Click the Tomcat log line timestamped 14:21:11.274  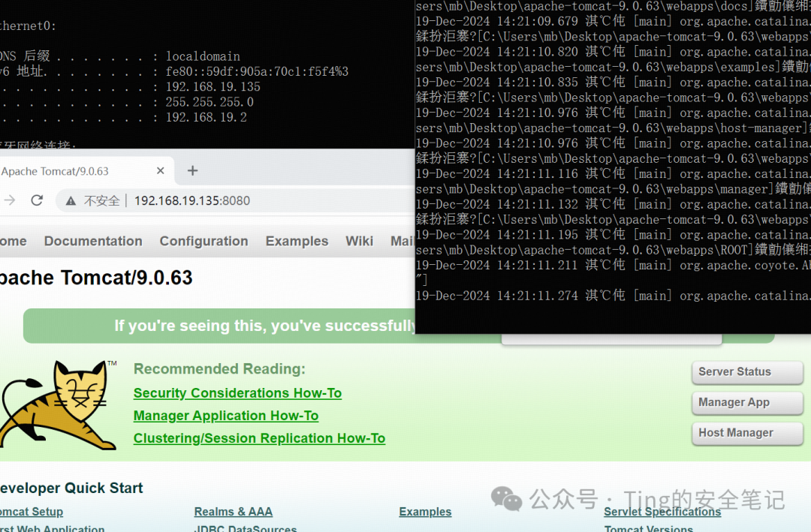(x=613, y=296)
